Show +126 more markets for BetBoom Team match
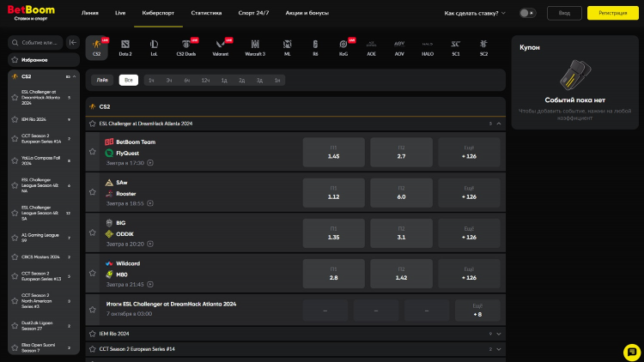 click(469, 153)
